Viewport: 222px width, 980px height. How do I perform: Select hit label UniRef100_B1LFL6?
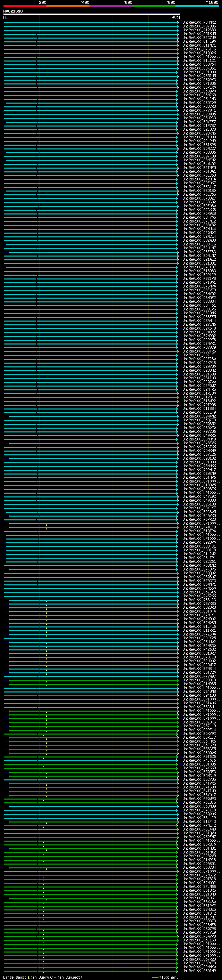(199, 626)
